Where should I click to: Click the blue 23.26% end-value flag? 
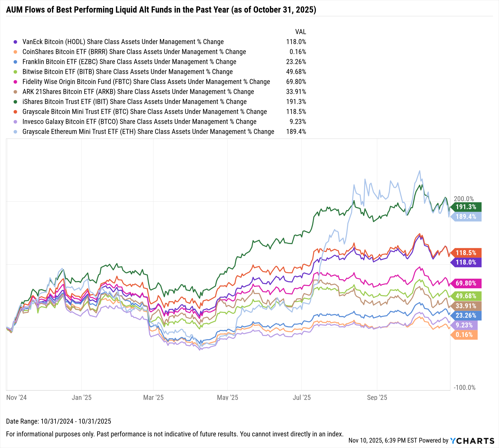tap(466, 315)
